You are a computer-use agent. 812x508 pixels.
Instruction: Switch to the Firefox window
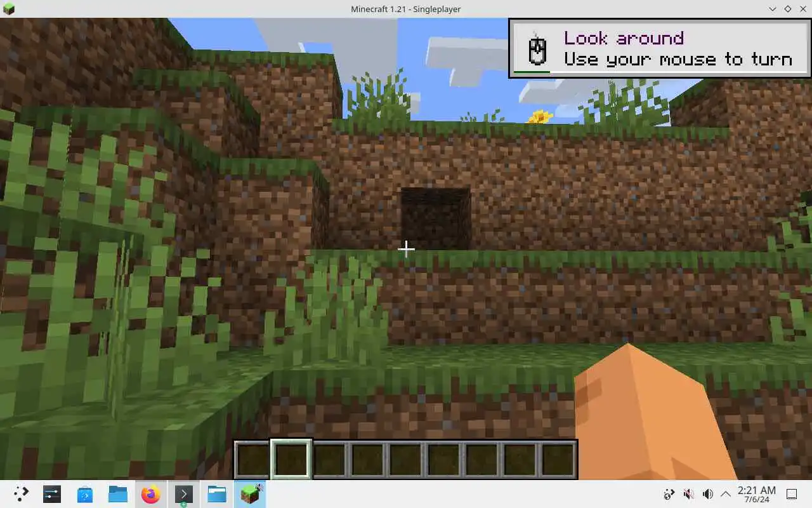151,494
